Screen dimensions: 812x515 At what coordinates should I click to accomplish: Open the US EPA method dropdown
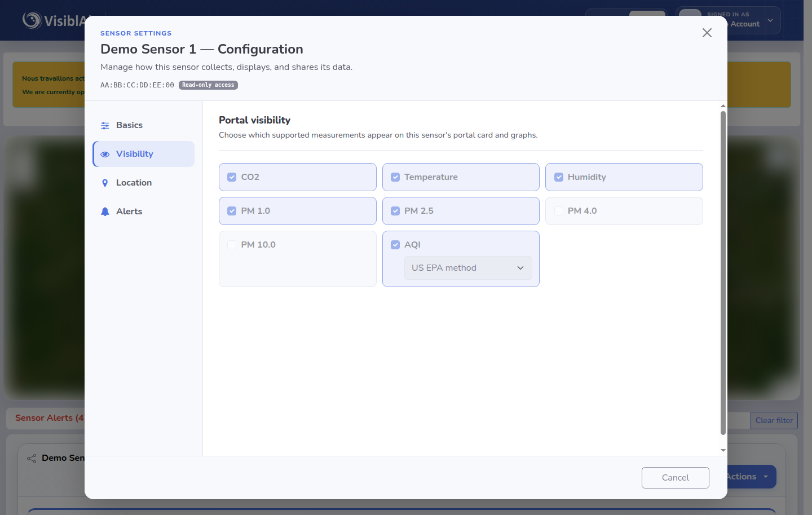click(468, 268)
